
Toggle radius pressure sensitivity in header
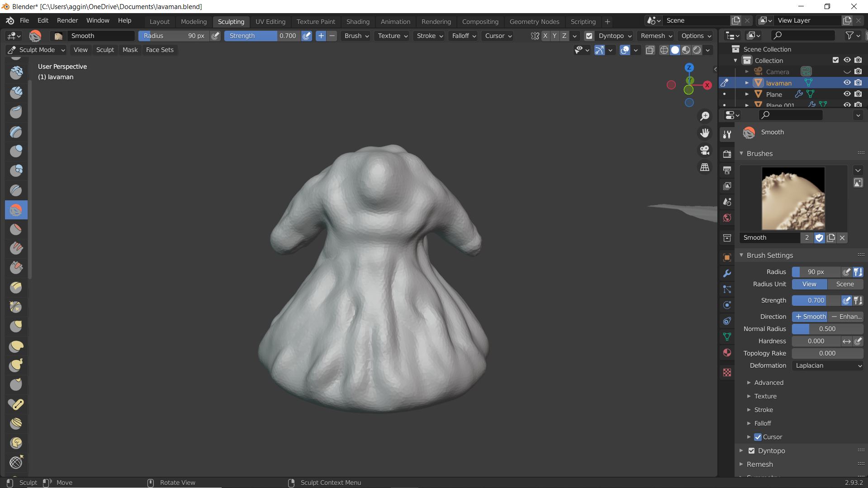point(216,36)
